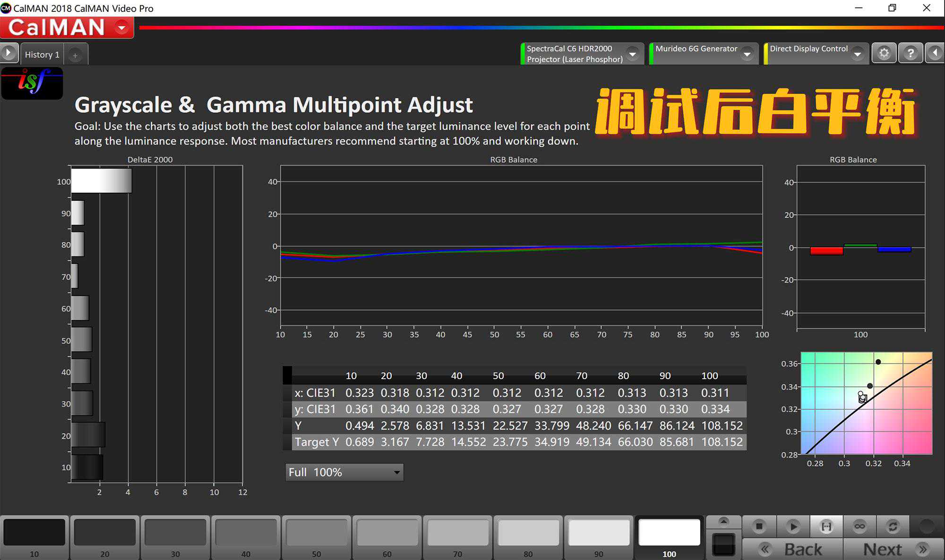The image size is (945, 560).
Task: Open the CalMAN main menu red dropdown
Action: pos(122,27)
